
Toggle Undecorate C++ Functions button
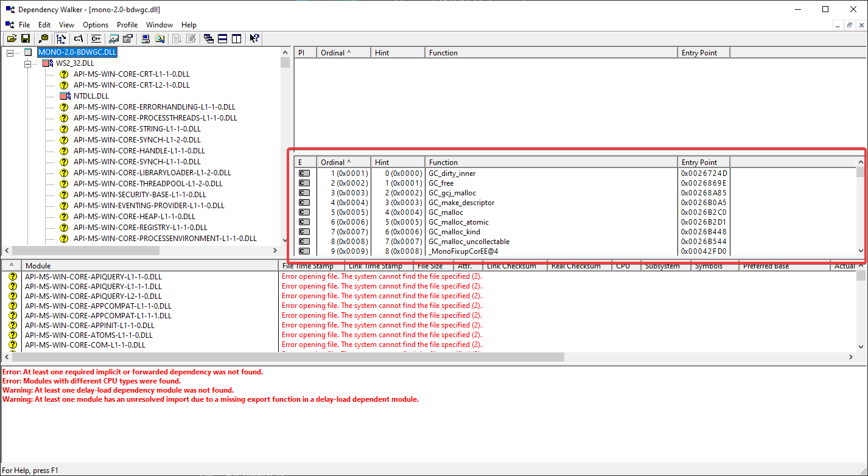point(96,38)
